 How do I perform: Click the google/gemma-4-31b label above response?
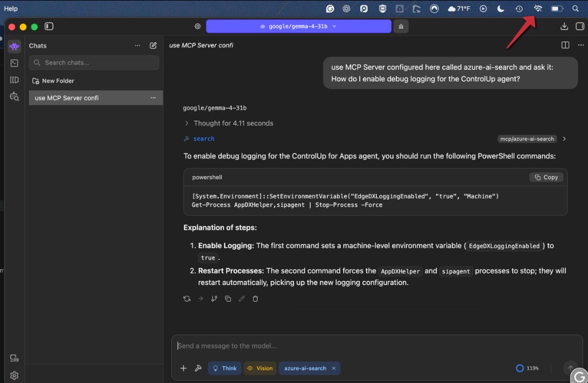215,107
